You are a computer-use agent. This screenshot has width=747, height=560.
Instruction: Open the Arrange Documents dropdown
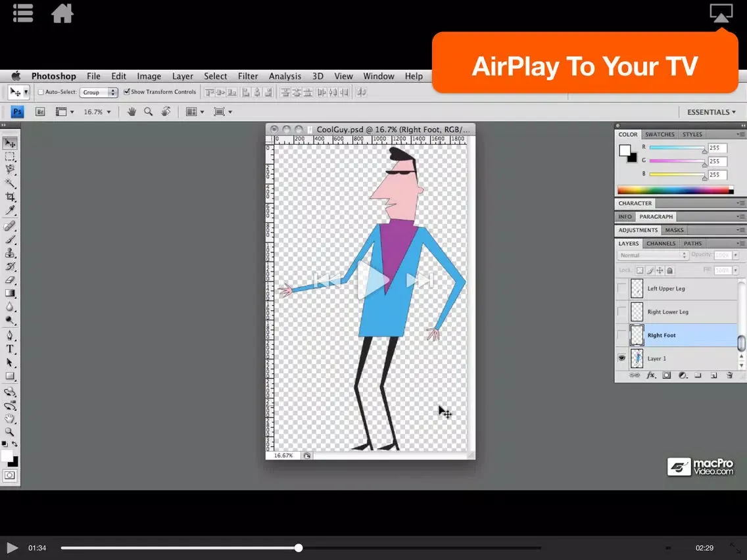click(195, 112)
